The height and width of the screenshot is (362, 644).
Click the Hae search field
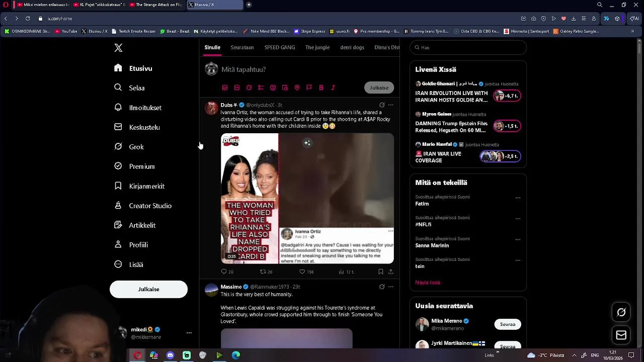click(468, 47)
